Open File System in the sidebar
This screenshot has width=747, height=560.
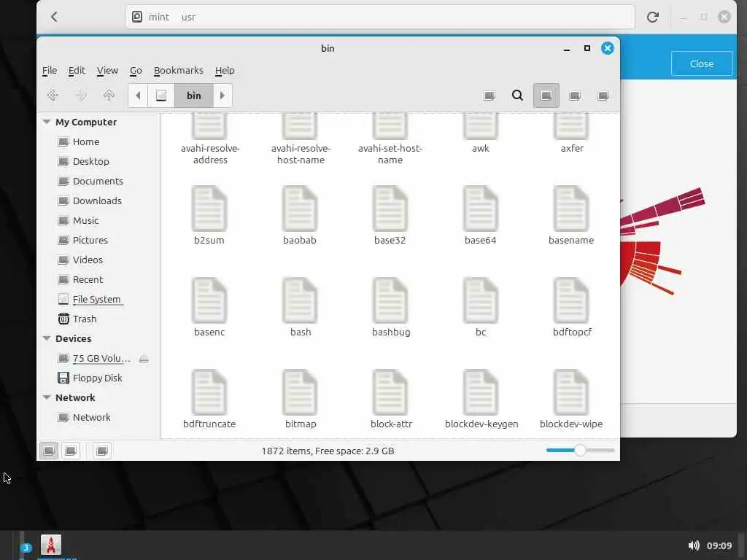point(96,299)
